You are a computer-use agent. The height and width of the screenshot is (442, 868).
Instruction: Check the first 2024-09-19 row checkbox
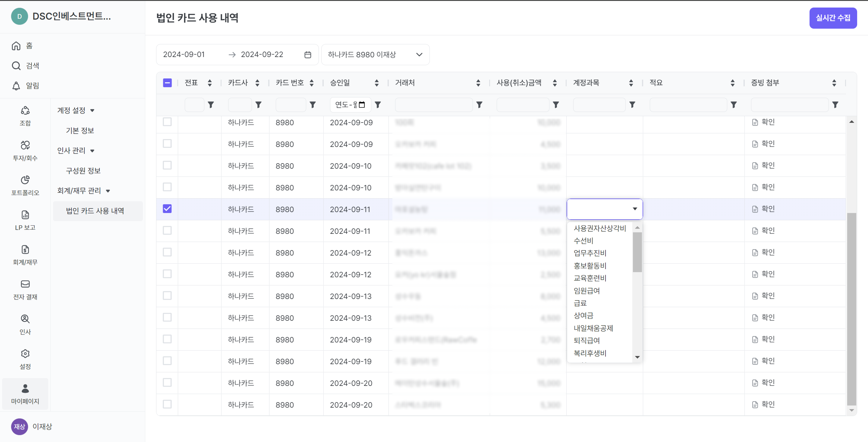click(167, 339)
